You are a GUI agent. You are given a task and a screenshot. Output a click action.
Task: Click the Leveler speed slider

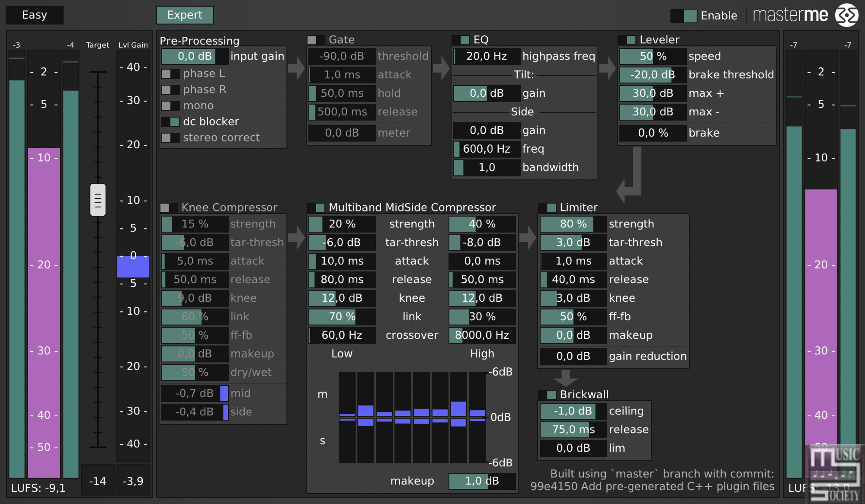tap(653, 56)
